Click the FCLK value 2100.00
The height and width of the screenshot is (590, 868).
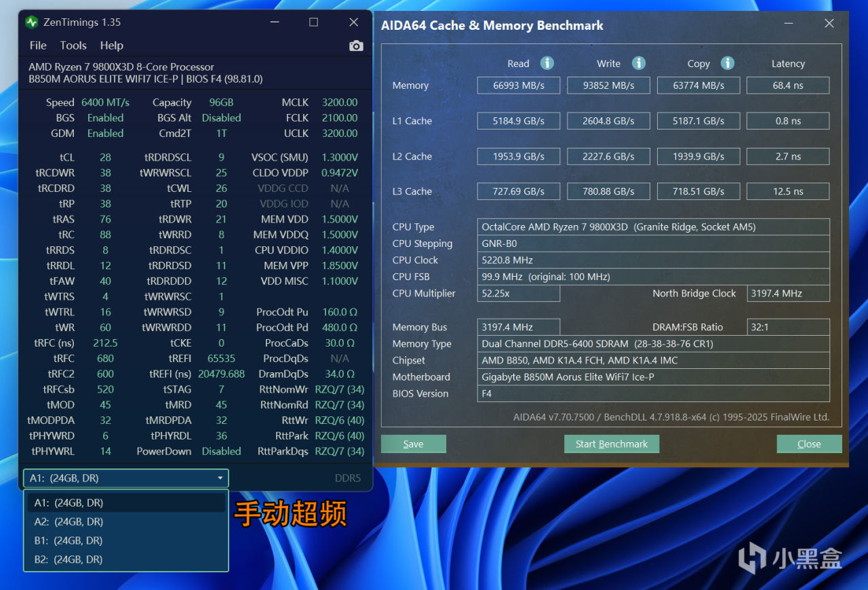click(340, 118)
